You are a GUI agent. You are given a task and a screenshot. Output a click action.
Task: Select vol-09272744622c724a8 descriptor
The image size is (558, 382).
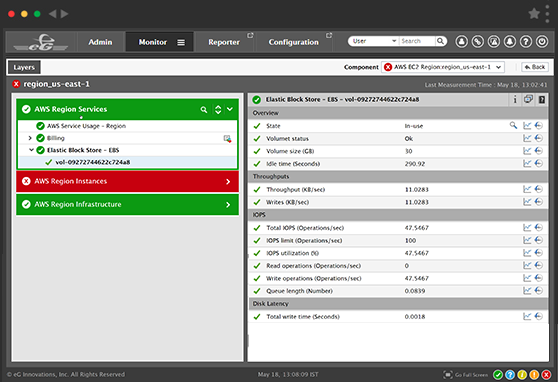(93, 162)
